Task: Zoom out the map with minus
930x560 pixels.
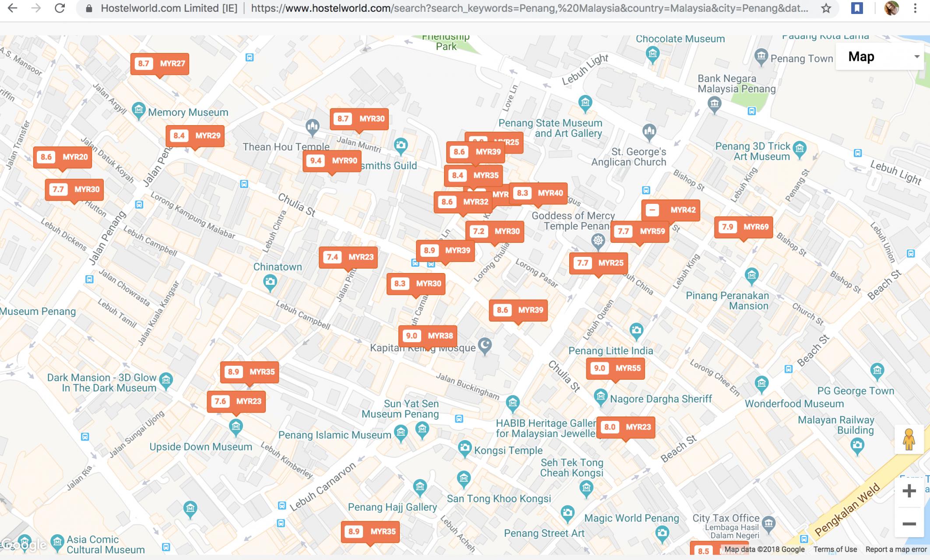Action: pyautogui.click(x=909, y=524)
